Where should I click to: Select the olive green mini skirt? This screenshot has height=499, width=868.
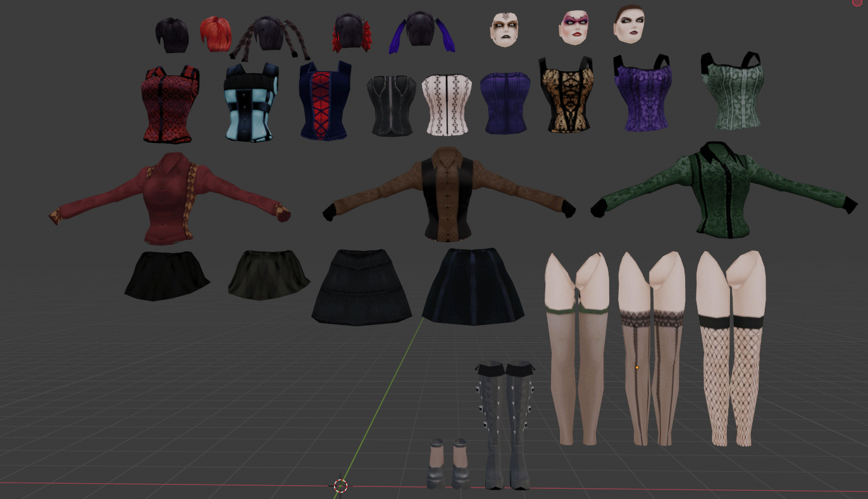click(268, 275)
